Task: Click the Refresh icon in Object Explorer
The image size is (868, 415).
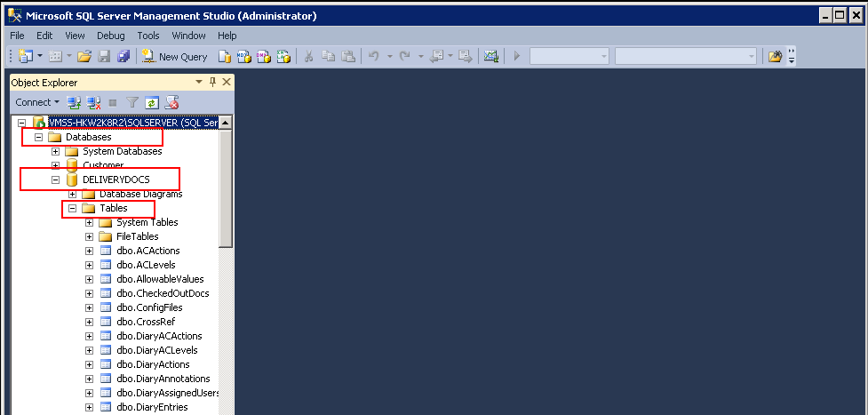Action: click(x=152, y=102)
